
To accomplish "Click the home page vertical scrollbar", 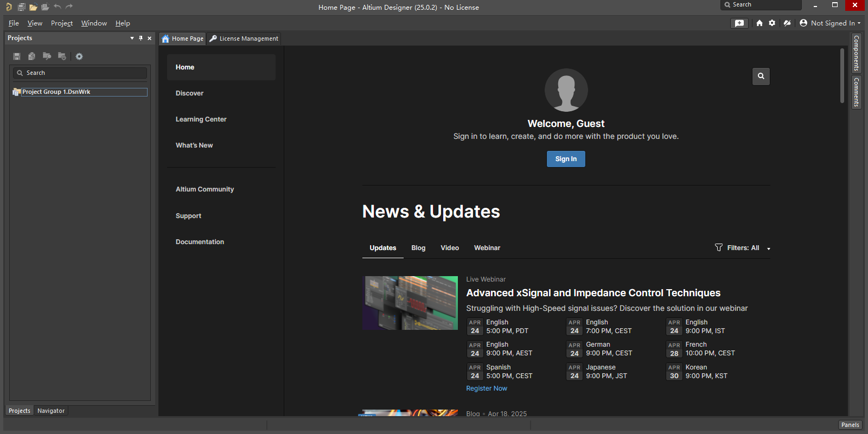I will point(842,76).
